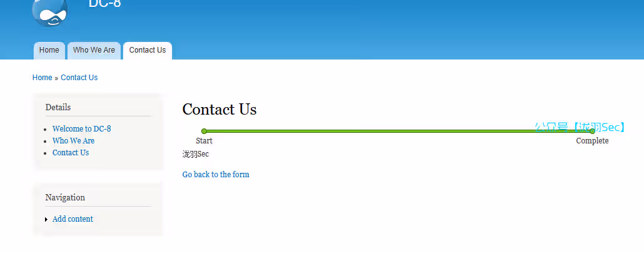
Task: Click the green progress bar line
Action: pos(398,132)
